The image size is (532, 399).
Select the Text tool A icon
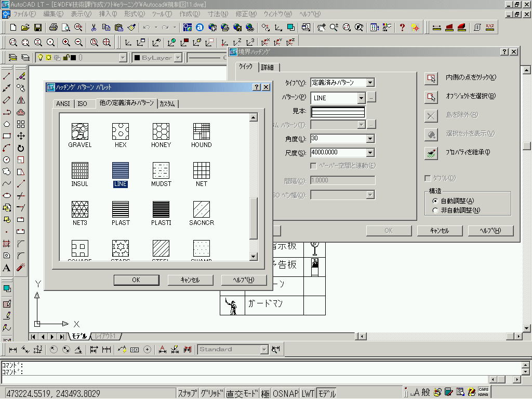coord(6,268)
